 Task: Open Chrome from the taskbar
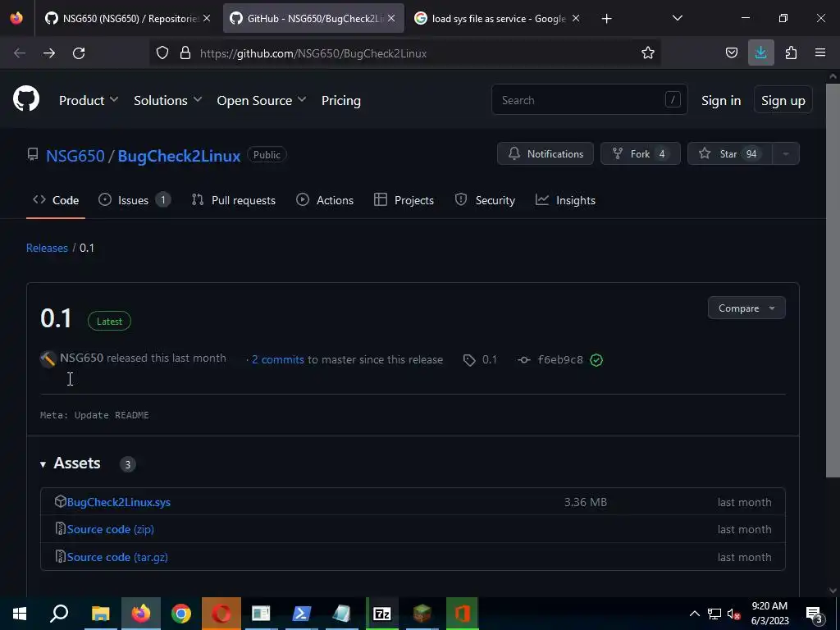[x=181, y=614]
